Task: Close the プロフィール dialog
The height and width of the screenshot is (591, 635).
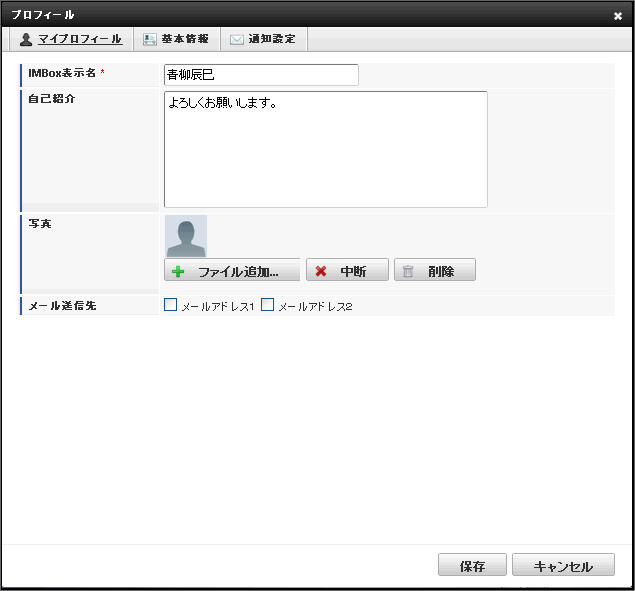Action: coord(618,16)
